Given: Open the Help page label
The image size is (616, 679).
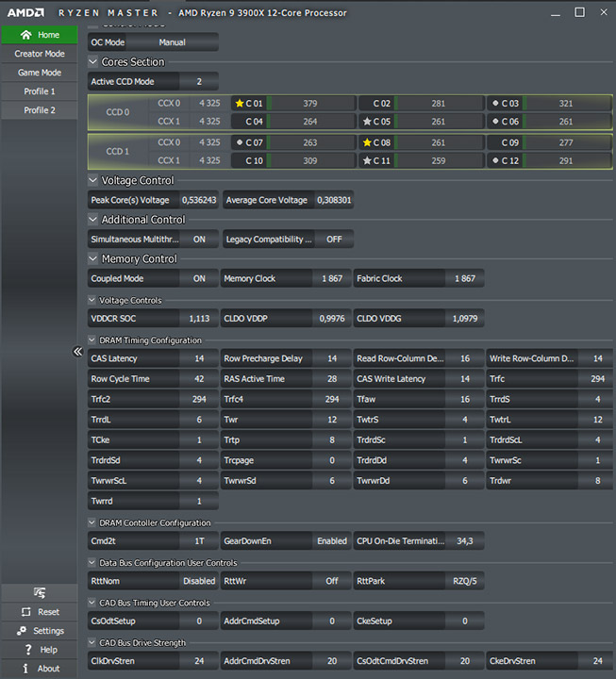Looking at the screenshot, I should point(48,650).
